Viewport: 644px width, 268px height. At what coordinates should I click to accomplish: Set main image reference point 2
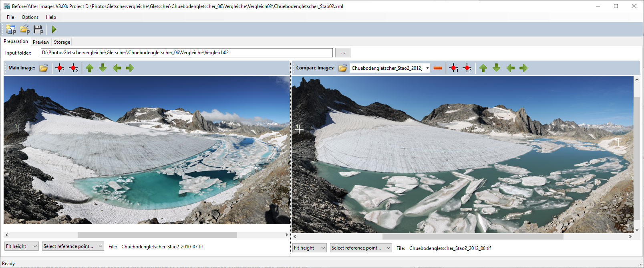pyautogui.click(x=74, y=68)
